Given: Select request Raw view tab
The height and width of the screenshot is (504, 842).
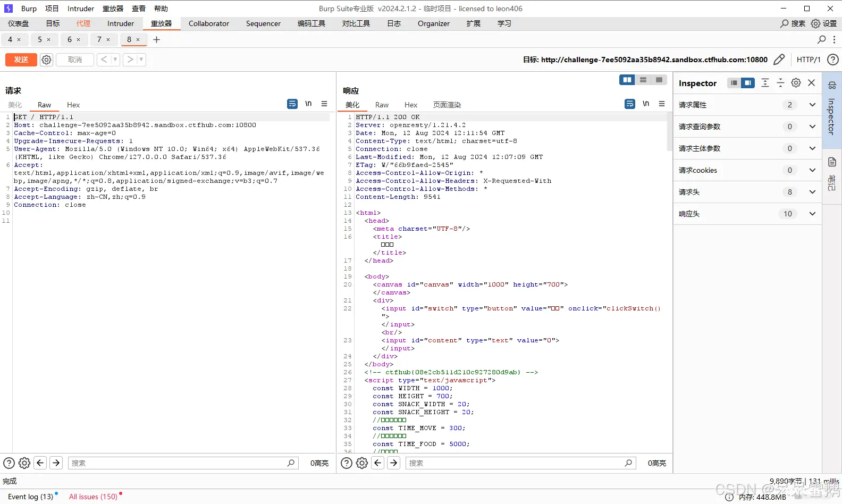Looking at the screenshot, I should pos(44,105).
